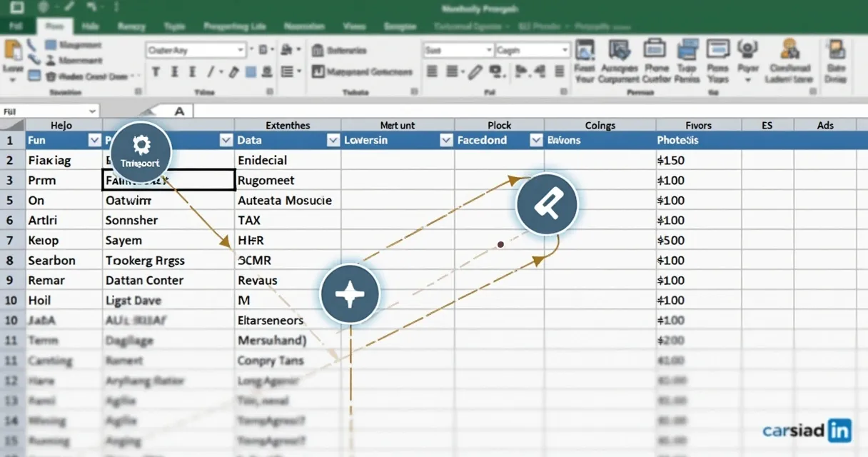Screen dimensions: 868x457
Task: Click the dialog launcher of the Tabata group
Action: 414,93
